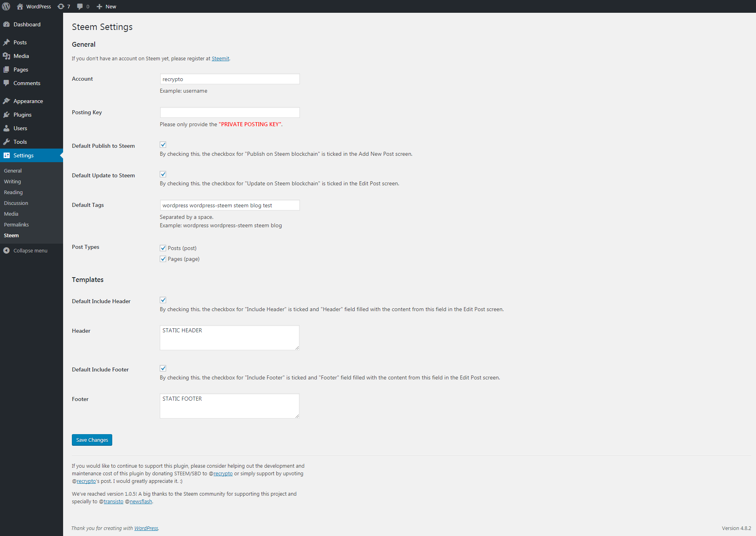
Task: Click the Save Changes button
Action: [92, 440]
